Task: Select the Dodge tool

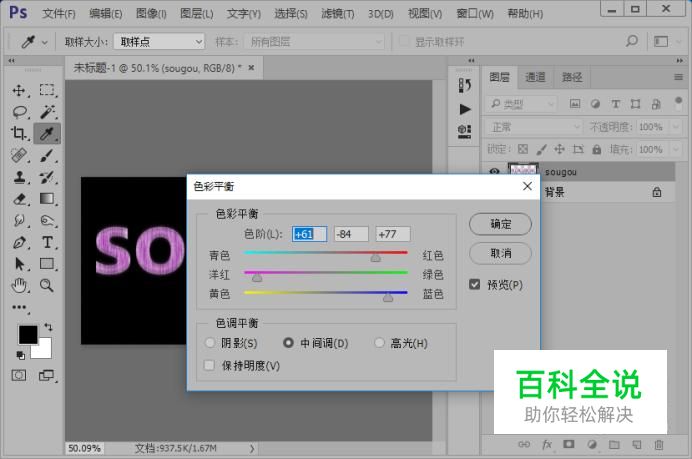Action: click(x=47, y=220)
